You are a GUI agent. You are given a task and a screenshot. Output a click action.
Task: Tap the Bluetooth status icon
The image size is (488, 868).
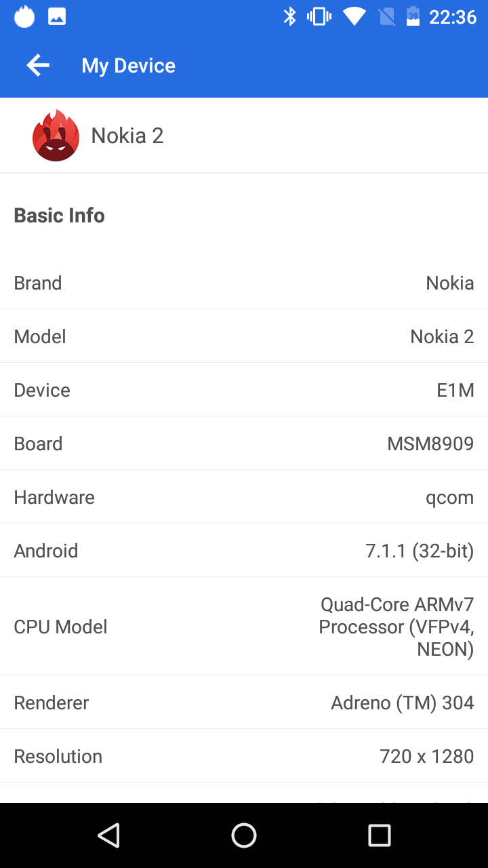pos(290,17)
